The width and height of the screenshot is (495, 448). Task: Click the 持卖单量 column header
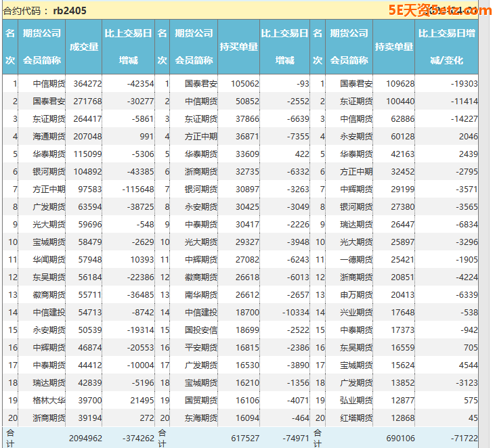click(x=393, y=47)
